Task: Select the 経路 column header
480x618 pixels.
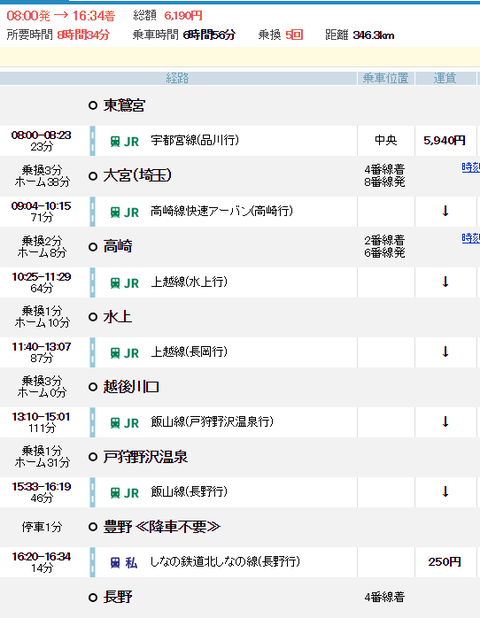Action: (x=178, y=78)
